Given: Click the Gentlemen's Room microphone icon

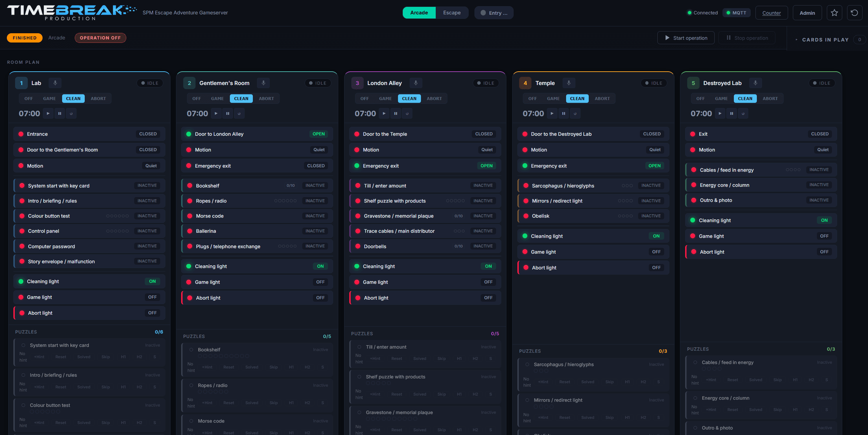Looking at the screenshot, I should point(263,83).
